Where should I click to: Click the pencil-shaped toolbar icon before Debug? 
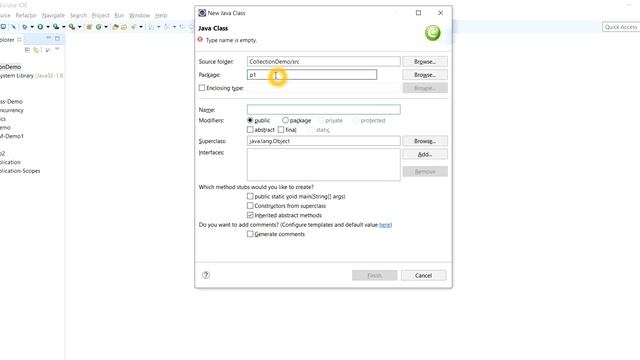13,27
